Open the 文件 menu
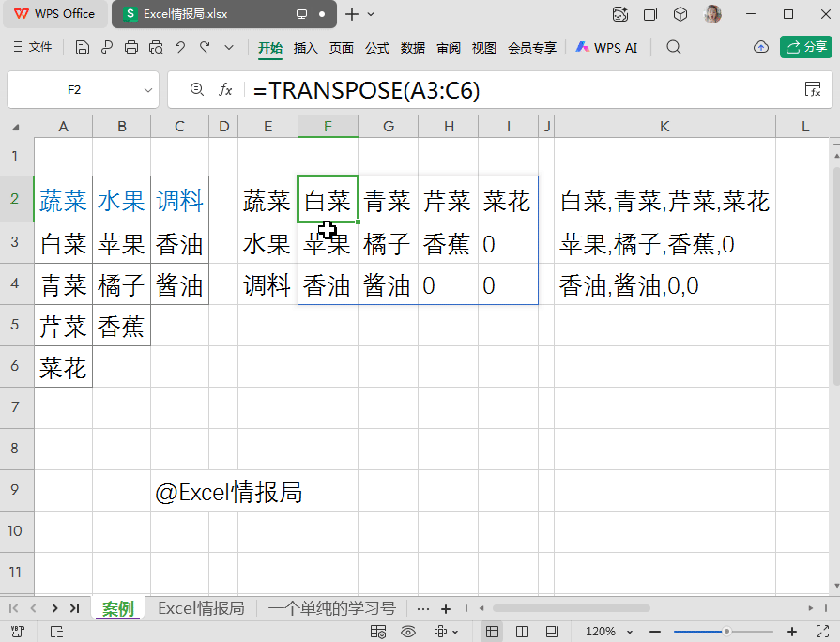 [x=33, y=47]
